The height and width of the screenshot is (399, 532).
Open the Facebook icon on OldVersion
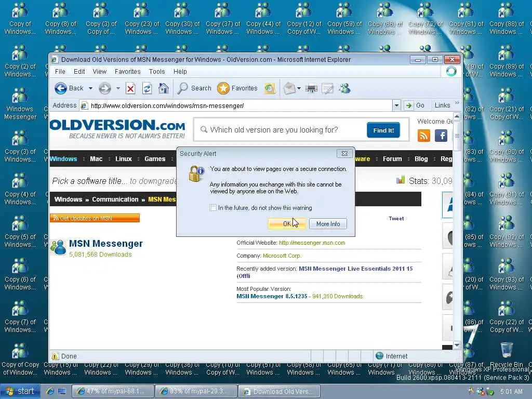click(x=441, y=136)
